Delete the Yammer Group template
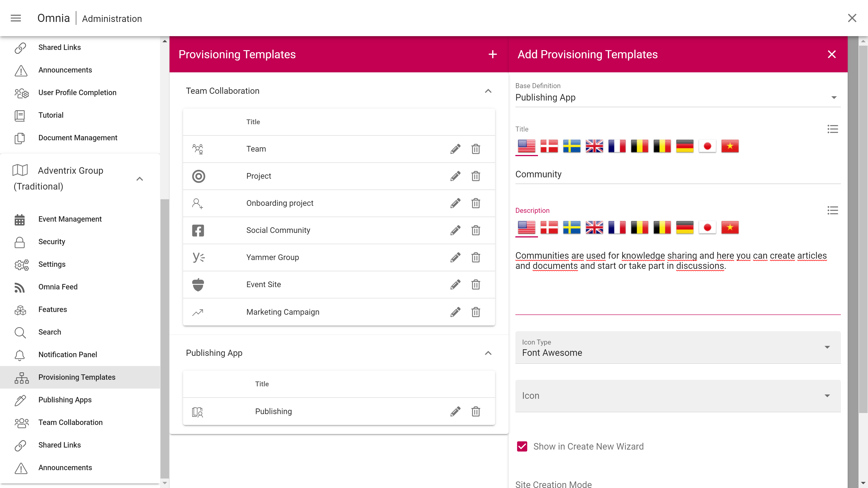 (475, 257)
